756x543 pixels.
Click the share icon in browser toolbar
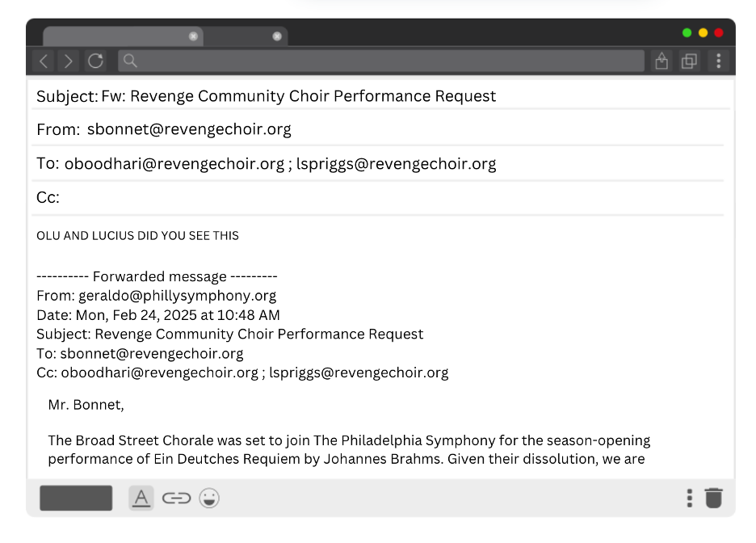coord(661,61)
